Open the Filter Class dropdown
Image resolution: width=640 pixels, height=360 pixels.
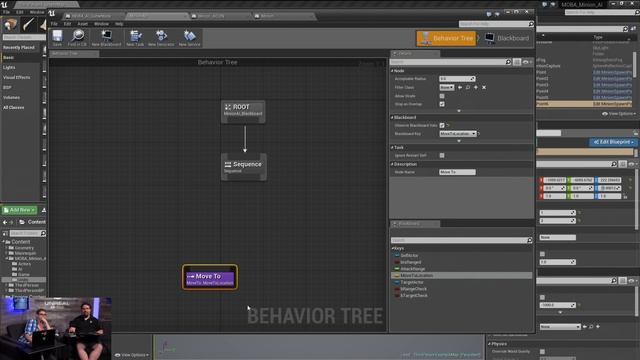pyautogui.click(x=447, y=87)
